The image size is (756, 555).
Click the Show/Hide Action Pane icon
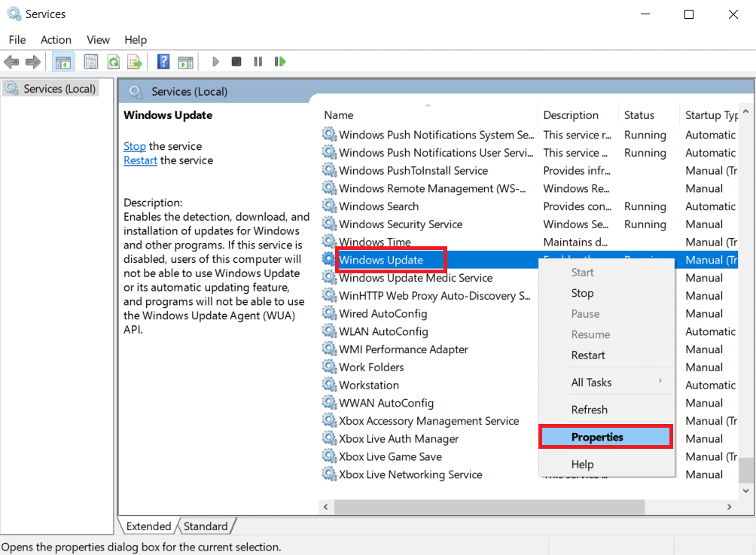coord(185,61)
